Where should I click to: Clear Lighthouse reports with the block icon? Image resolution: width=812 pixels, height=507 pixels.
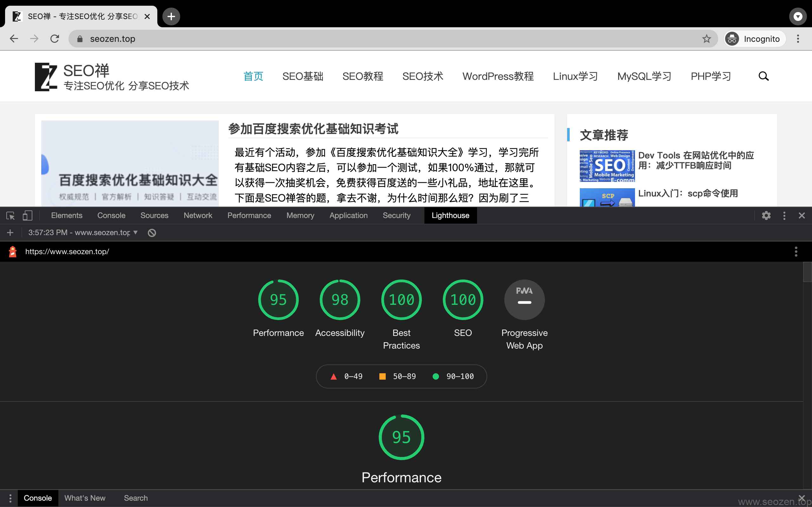tap(151, 232)
